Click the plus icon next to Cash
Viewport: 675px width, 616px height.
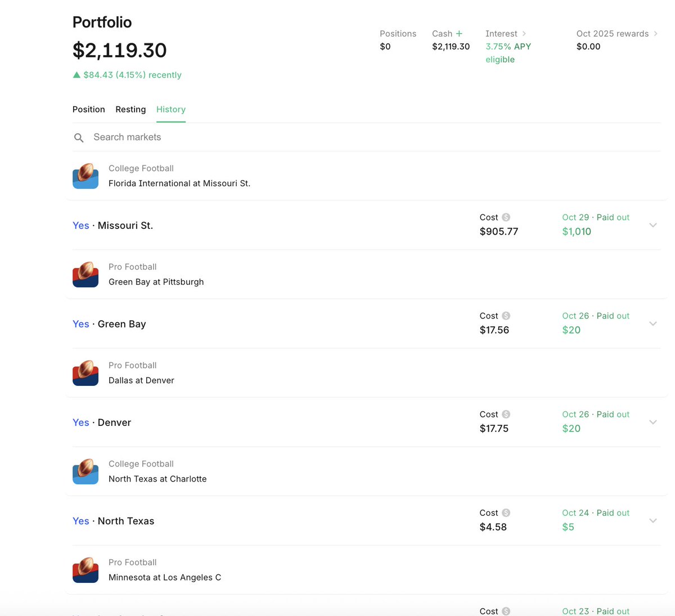pos(459,34)
